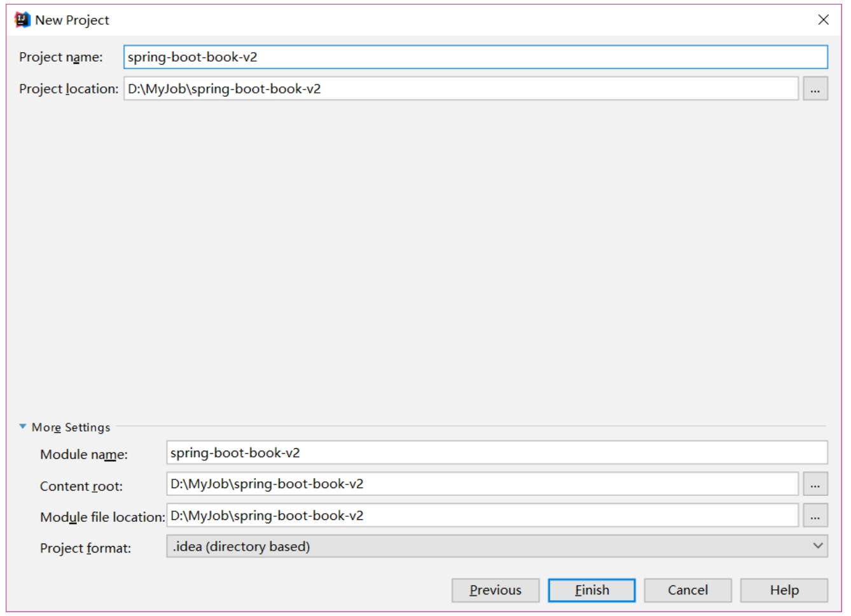Viewport: 851px width, 616px height.
Task: Collapse the More Settings disclosure triangle
Action: 23,427
